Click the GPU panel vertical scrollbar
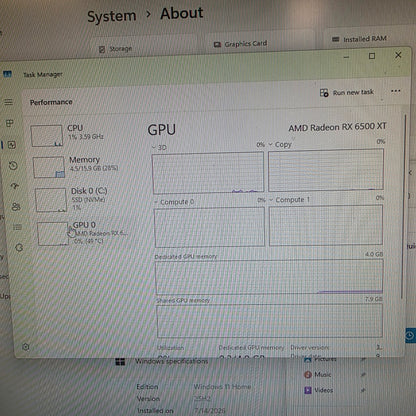Image resolution: width=416 pixels, height=416 pixels. (404, 207)
